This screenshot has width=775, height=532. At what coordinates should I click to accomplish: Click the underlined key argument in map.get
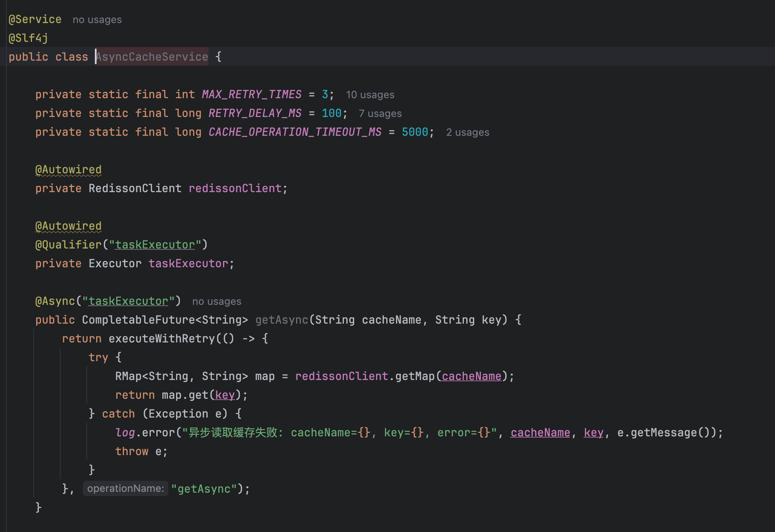pyautogui.click(x=225, y=395)
